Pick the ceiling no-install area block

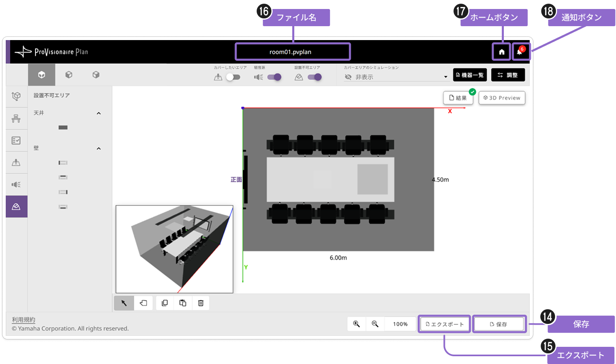point(63,128)
